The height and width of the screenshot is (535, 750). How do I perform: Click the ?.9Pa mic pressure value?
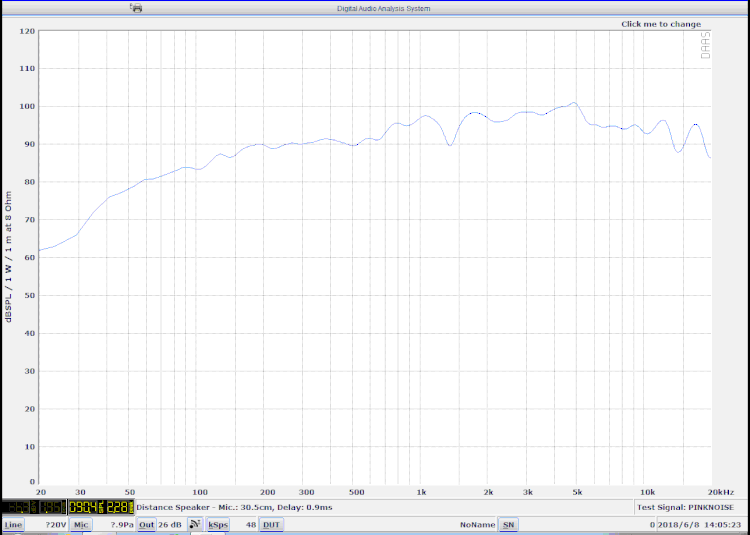pos(122,525)
